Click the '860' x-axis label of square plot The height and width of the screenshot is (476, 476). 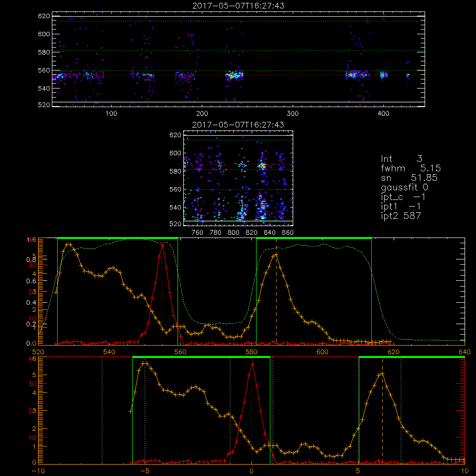point(288,233)
